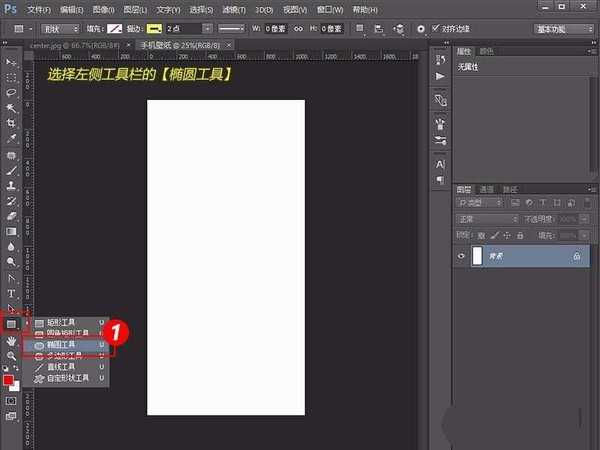The image size is (600, 450).
Task: Select the Type (T) tool
Action: [x=11, y=293]
